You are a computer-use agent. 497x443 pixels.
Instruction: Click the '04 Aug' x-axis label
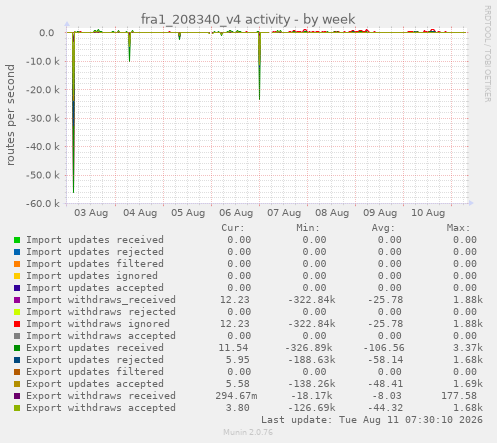point(140,213)
